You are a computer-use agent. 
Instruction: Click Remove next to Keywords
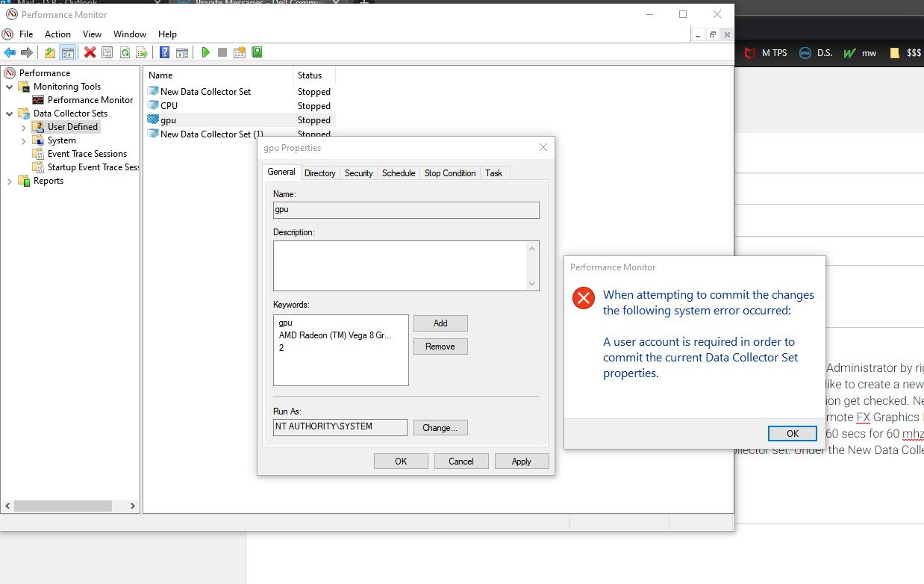pyautogui.click(x=440, y=347)
